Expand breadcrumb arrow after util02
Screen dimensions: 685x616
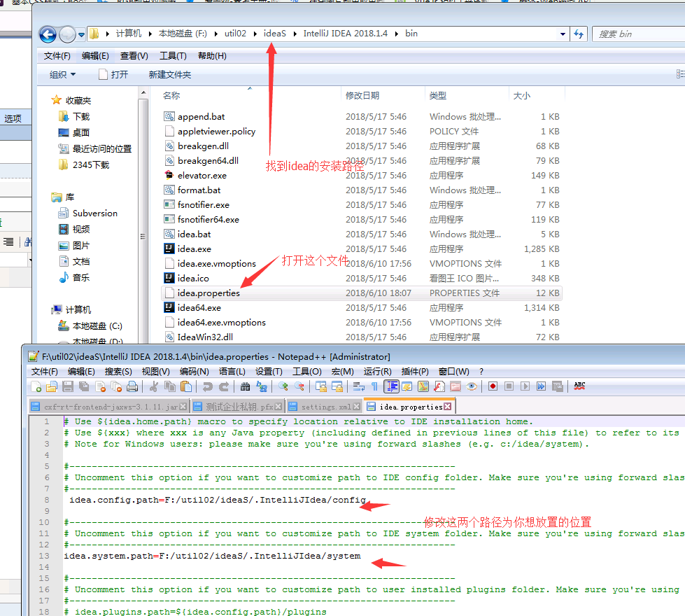pos(255,34)
